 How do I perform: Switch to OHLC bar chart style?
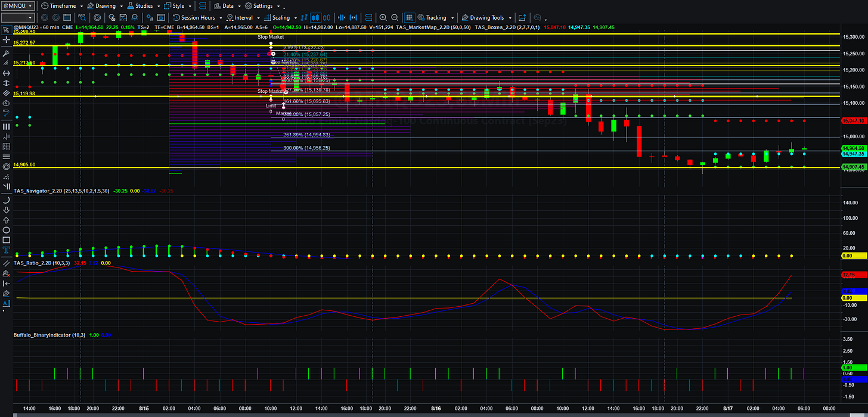[303, 18]
